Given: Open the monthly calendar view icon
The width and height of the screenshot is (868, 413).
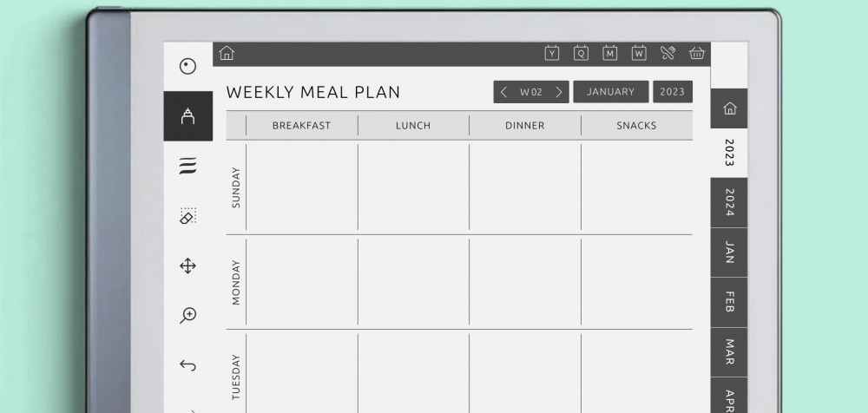Looking at the screenshot, I should click(x=610, y=53).
